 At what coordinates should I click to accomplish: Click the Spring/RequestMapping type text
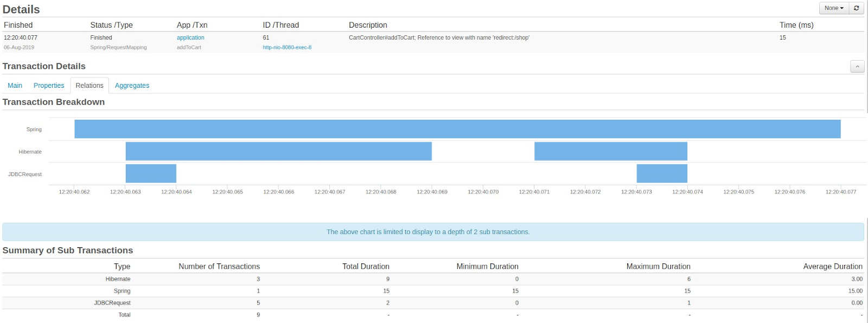[x=118, y=48]
